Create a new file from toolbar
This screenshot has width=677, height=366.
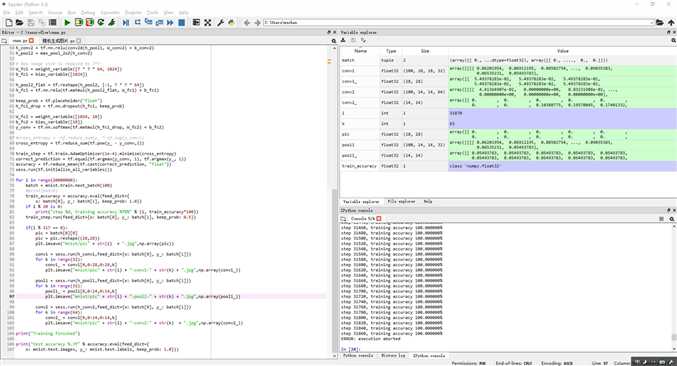point(9,22)
